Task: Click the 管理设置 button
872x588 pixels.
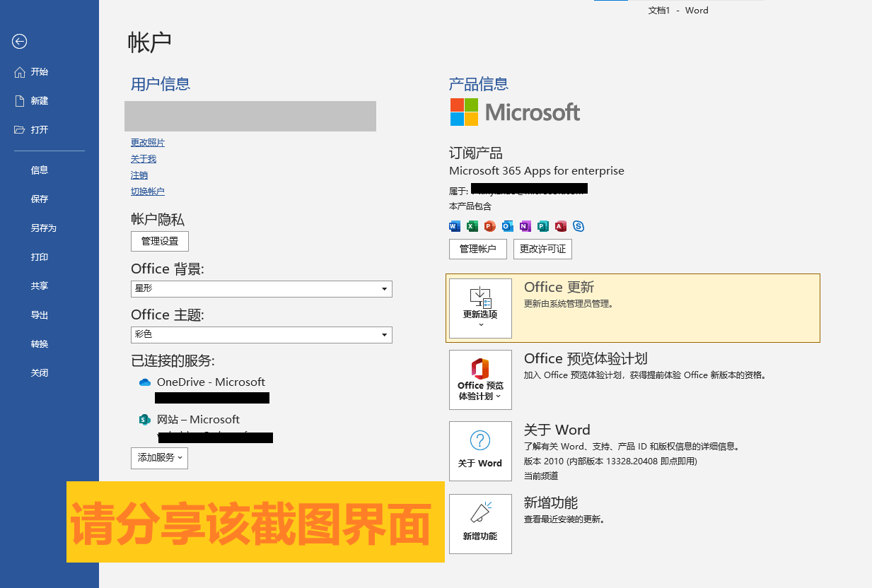Action: tap(160, 241)
